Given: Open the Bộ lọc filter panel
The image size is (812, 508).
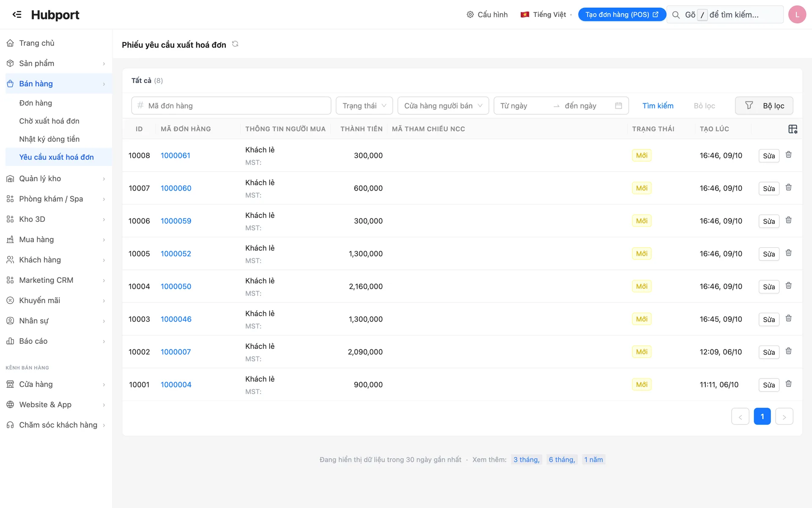Looking at the screenshot, I should pos(764,106).
